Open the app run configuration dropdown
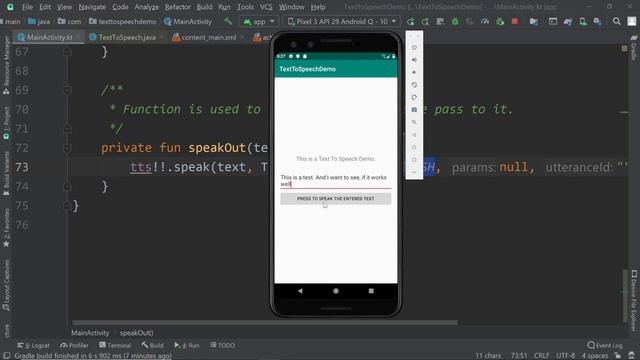Viewport: 640px width, 360px height. 259,21
